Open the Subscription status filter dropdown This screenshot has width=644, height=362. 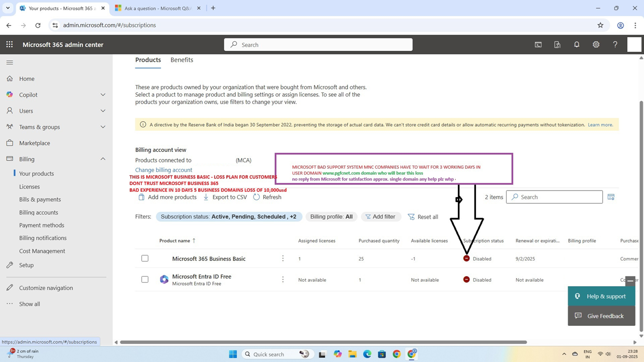tap(229, 217)
